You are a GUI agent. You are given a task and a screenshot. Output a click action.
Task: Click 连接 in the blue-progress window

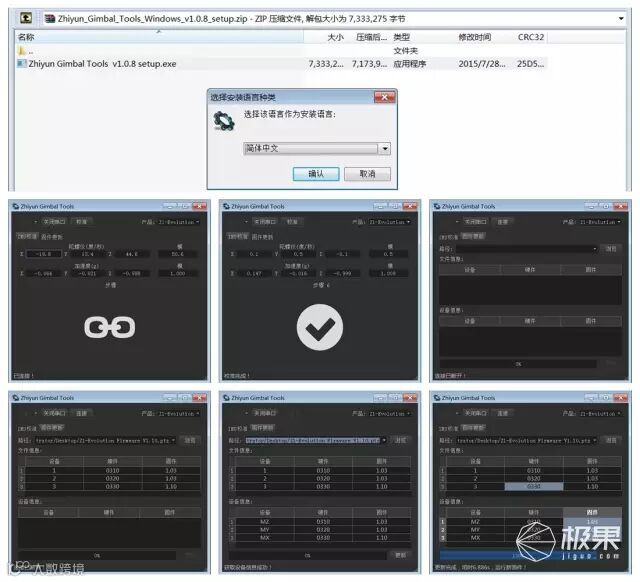pyautogui.click(x=503, y=413)
